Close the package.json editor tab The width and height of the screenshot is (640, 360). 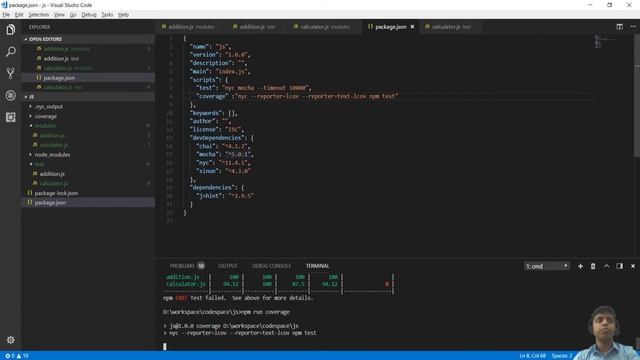(412, 27)
